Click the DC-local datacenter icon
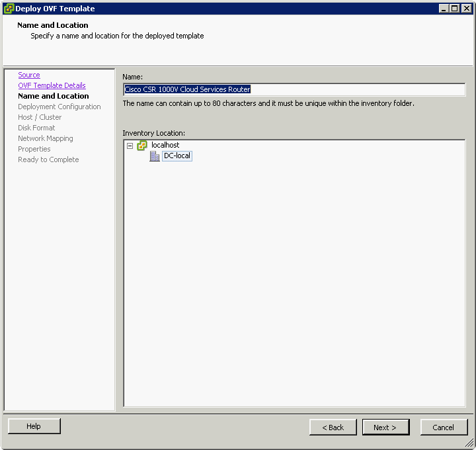The width and height of the screenshot is (476, 450). click(155, 156)
